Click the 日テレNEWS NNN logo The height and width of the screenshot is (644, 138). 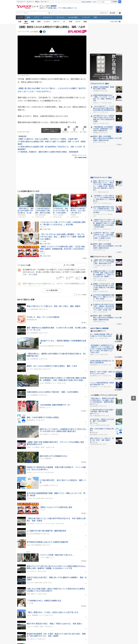pos(77,31)
